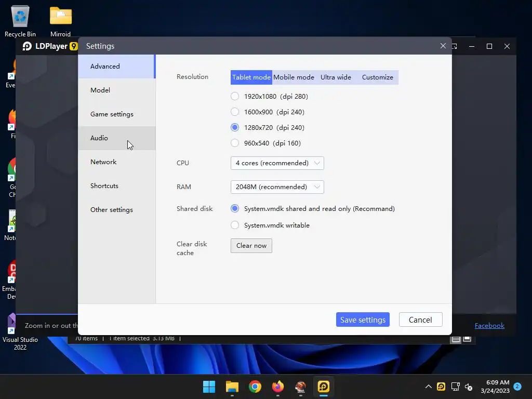Switch Explorer to details view icon
Screen dimensions: 532x399
click(456, 339)
